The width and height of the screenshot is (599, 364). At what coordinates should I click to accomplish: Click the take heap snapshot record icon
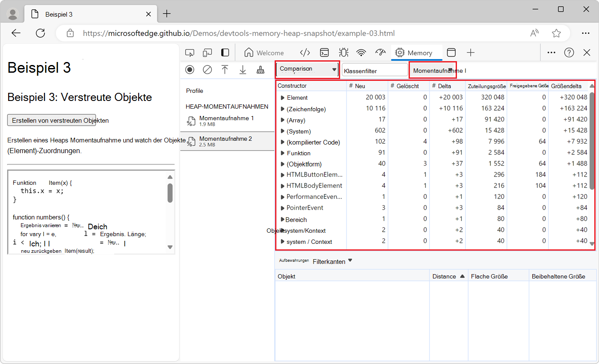click(190, 70)
